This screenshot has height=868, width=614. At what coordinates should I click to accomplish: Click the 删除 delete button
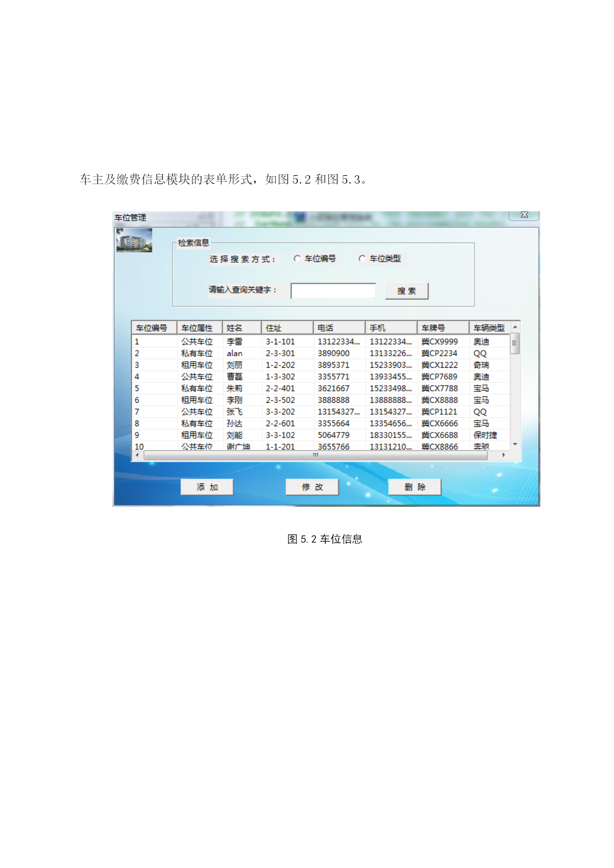point(415,487)
